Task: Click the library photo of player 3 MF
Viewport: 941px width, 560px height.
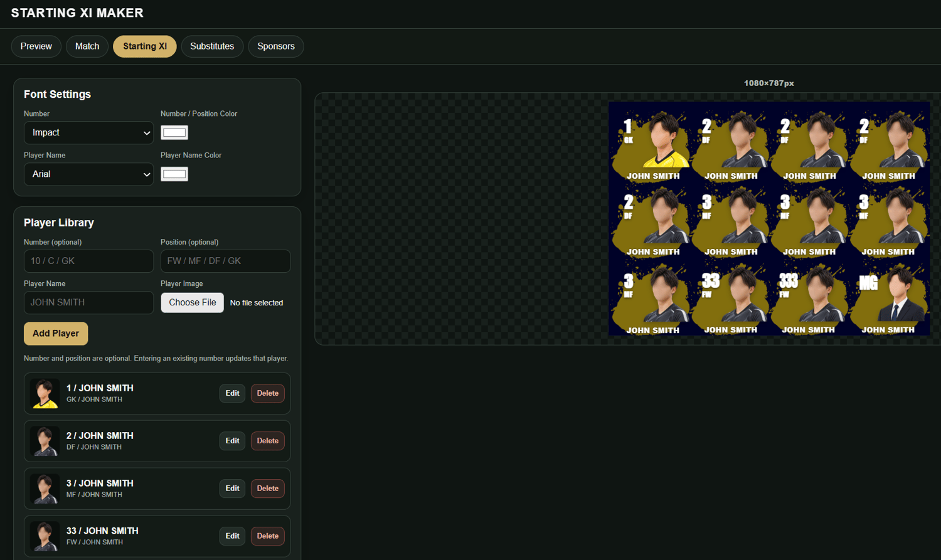Action: [45, 489]
